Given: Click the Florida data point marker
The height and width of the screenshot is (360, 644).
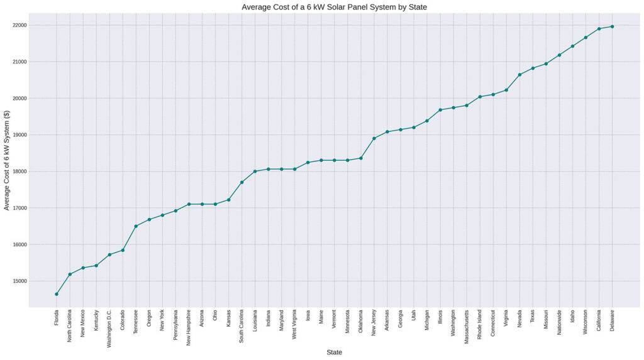Looking at the screenshot, I should (x=57, y=294).
